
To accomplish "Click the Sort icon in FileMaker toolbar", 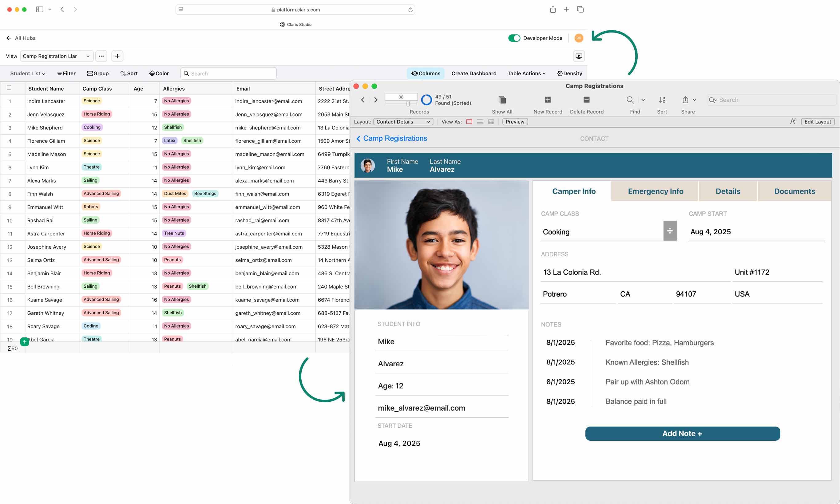I will 662,100.
